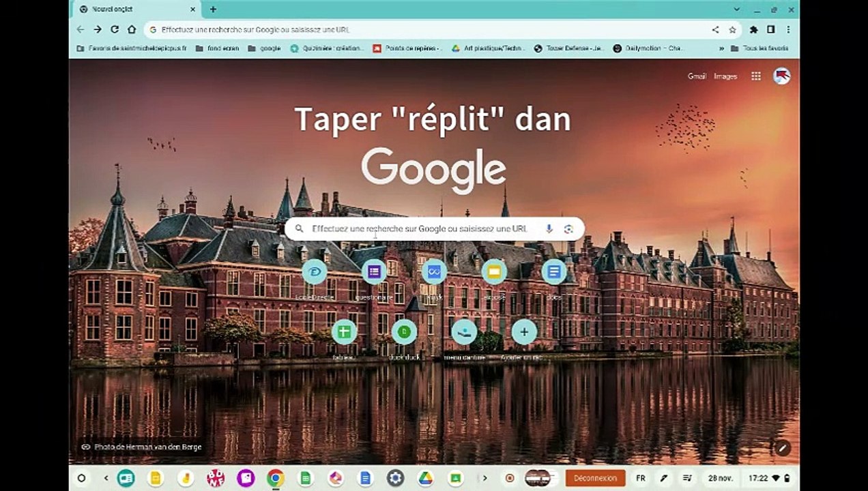Open the first blue 'D' shortcut tile

[314, 272]
